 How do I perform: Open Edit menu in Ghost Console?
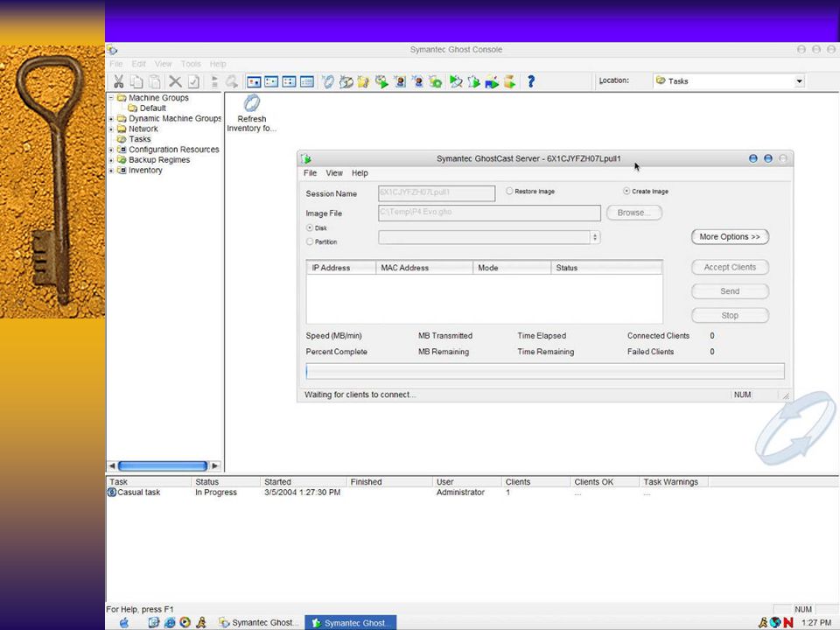[x=139, y=64]
